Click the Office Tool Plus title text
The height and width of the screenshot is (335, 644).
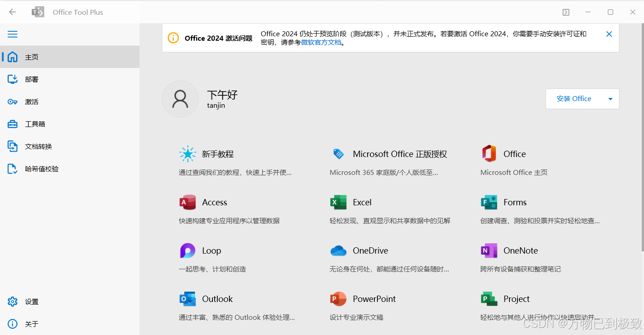click(78, 12)
